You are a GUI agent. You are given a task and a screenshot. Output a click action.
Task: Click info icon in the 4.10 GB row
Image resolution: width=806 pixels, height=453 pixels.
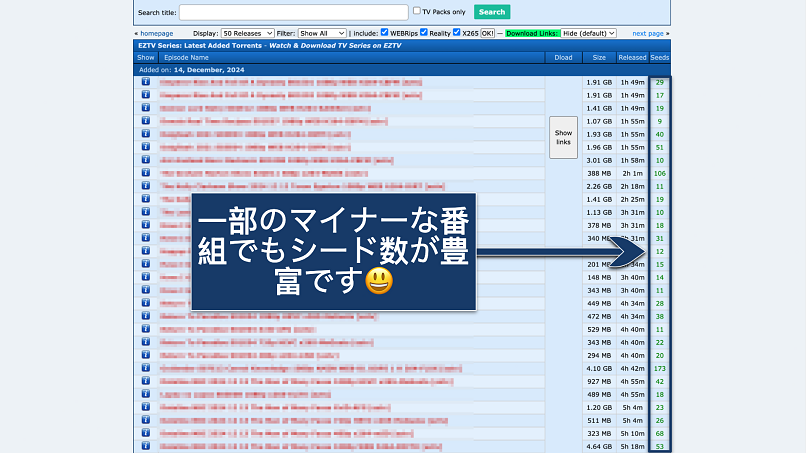(145, 368)
